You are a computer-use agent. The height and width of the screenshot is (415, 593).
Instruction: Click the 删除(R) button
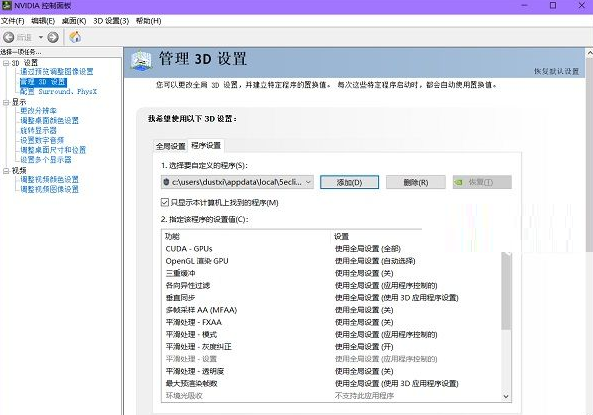click(x=416, y=182)
